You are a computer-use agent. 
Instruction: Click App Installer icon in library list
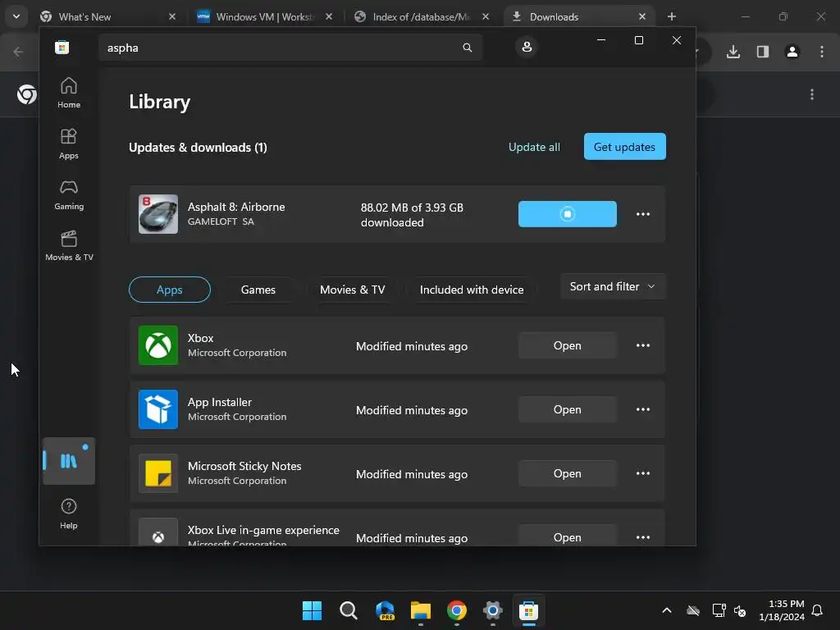coord(158,409)
